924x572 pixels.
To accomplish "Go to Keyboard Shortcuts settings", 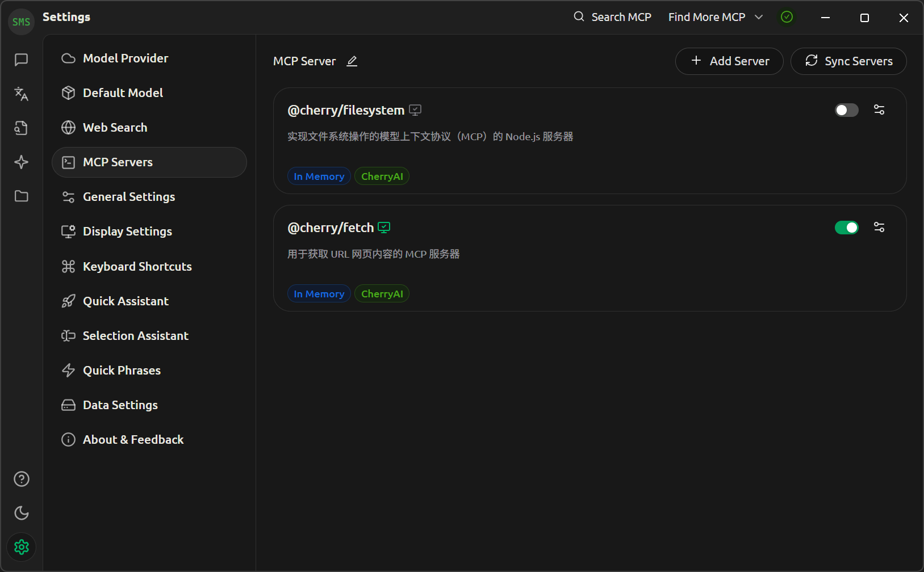I will (x=137, y=267).
